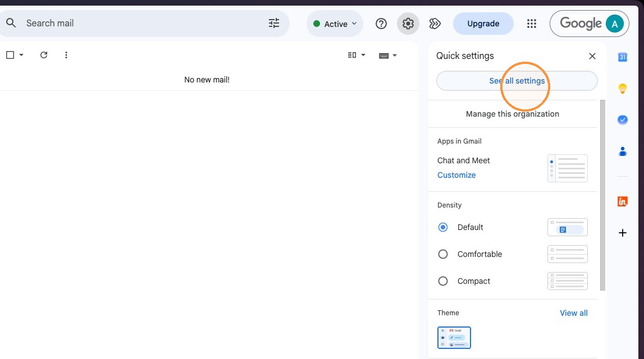Image resolution: width=644 pixels, height=359 pixels.
Task: Click the Settings gear icon
Action: point(408,24)
